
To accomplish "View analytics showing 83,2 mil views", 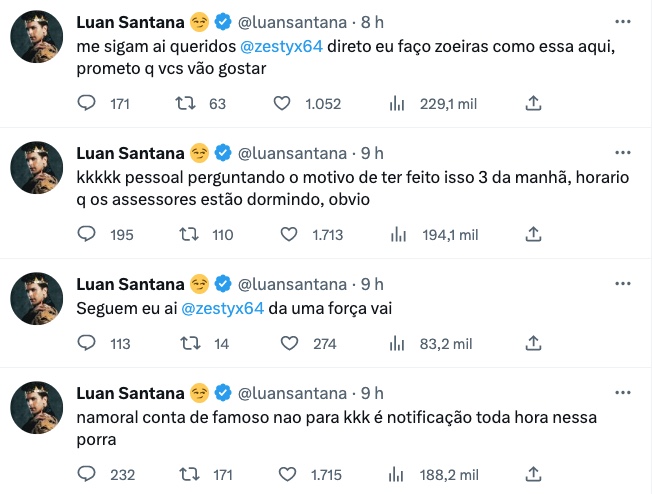I will click(396, 343).
